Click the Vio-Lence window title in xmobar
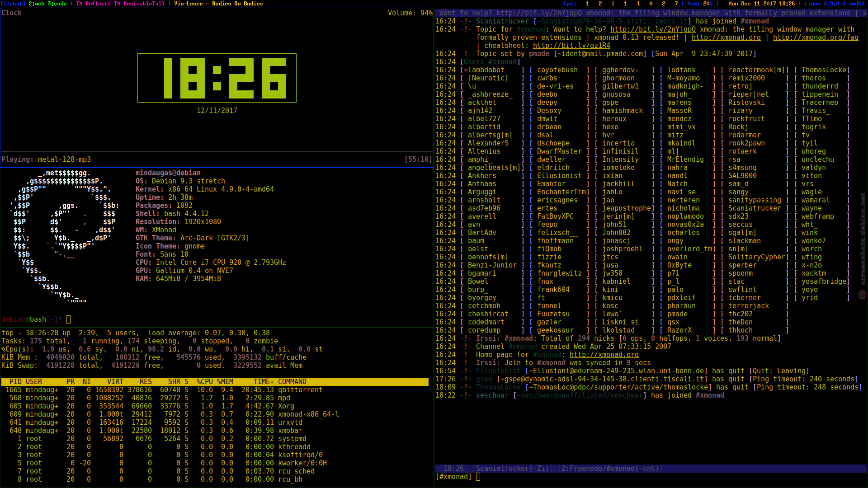Viewport: 868px width, 488px height. point(218,4)
